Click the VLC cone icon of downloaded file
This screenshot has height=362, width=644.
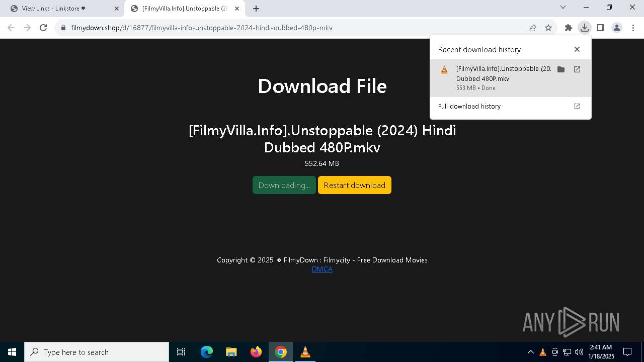[x=444, y=70]
